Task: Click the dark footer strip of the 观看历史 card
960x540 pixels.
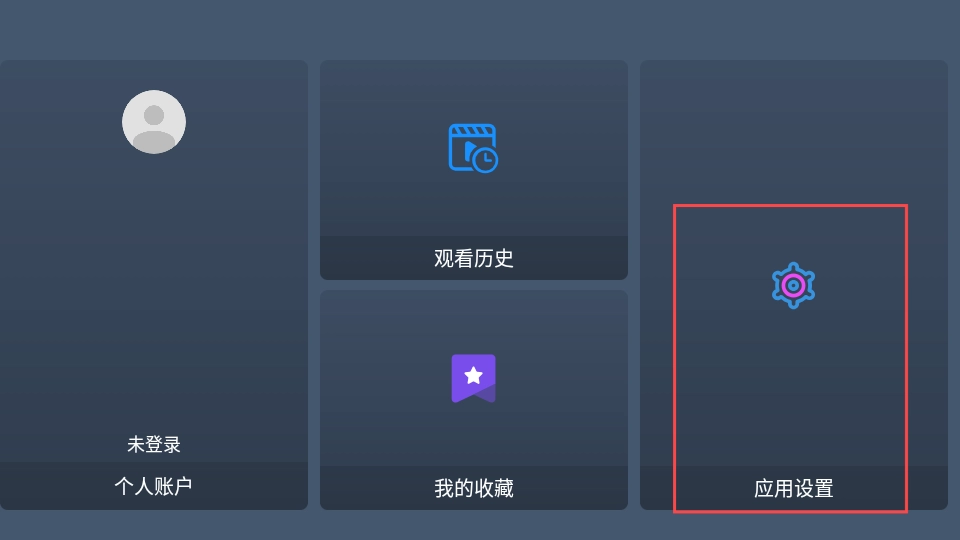Action: click(473, 258)
